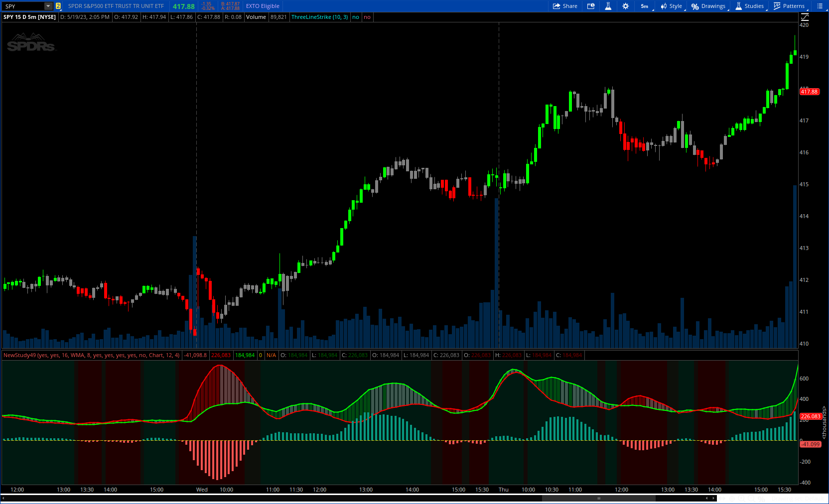This screenshot has height=504, width=829.
Task: Click the 89,821 volume value
Action: click(x=278, y=17)
